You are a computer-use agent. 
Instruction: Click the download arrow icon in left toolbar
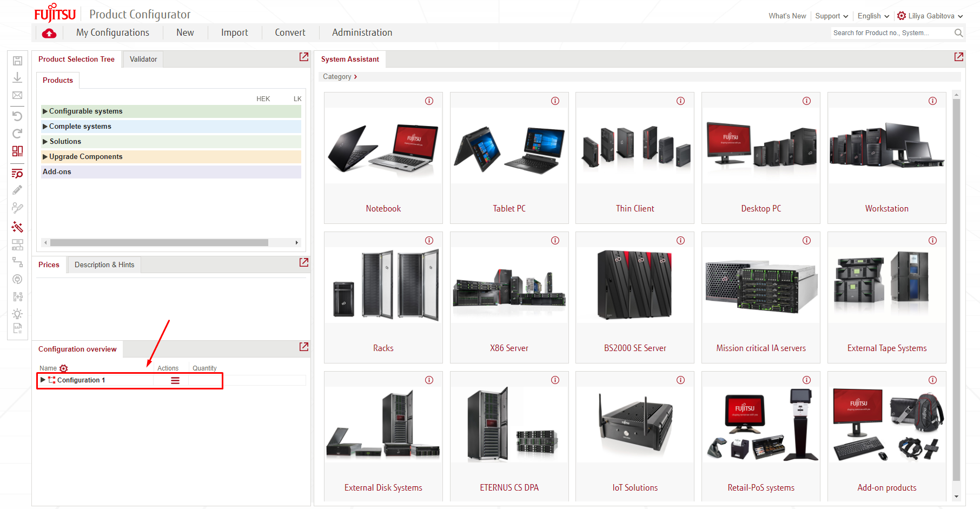[17, 78]
